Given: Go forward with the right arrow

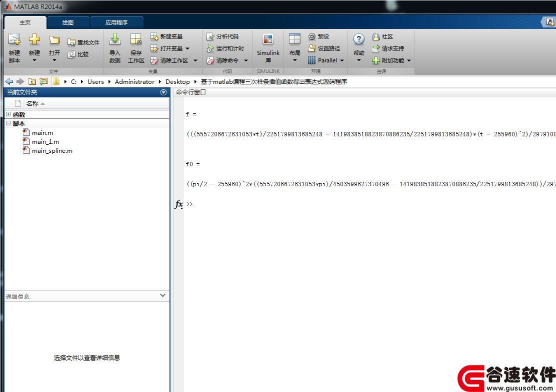Looking at the screenshot, I should [x=20, y=81].
